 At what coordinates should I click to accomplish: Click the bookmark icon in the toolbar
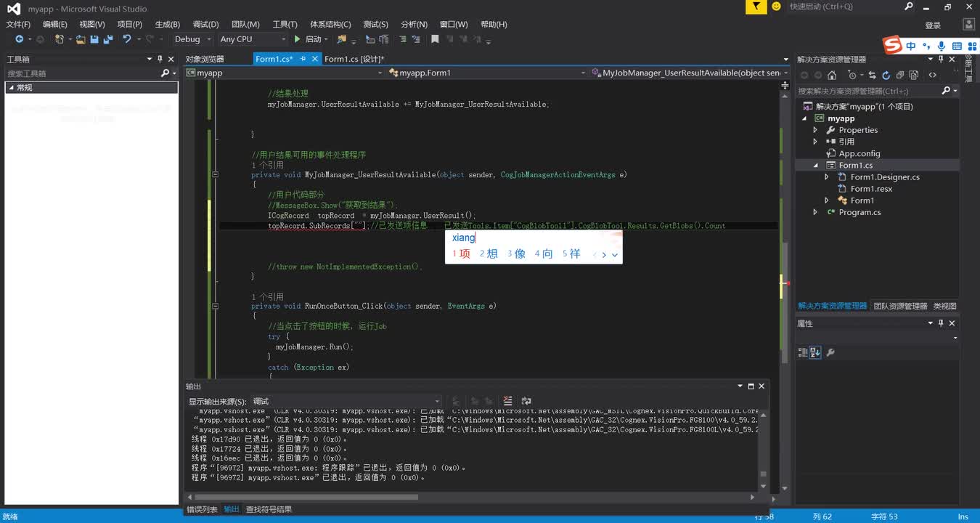[x=435, y=39]
